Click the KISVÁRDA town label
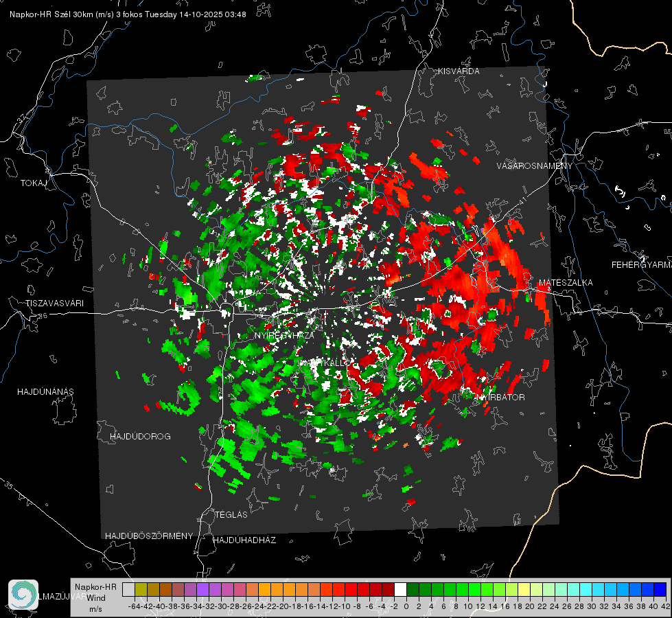Image resolution: width=672 pixels, height=618 pixels. 459,71
